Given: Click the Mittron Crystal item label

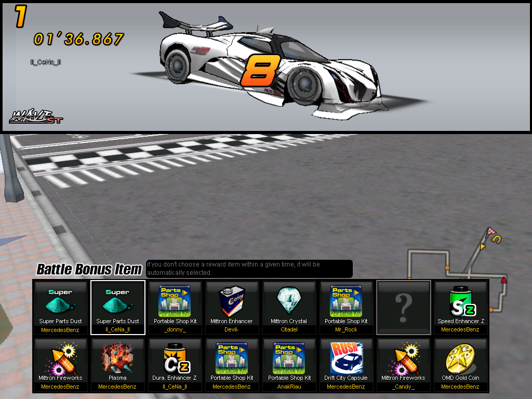Looking at the screenshot, I should click(289, 321).
